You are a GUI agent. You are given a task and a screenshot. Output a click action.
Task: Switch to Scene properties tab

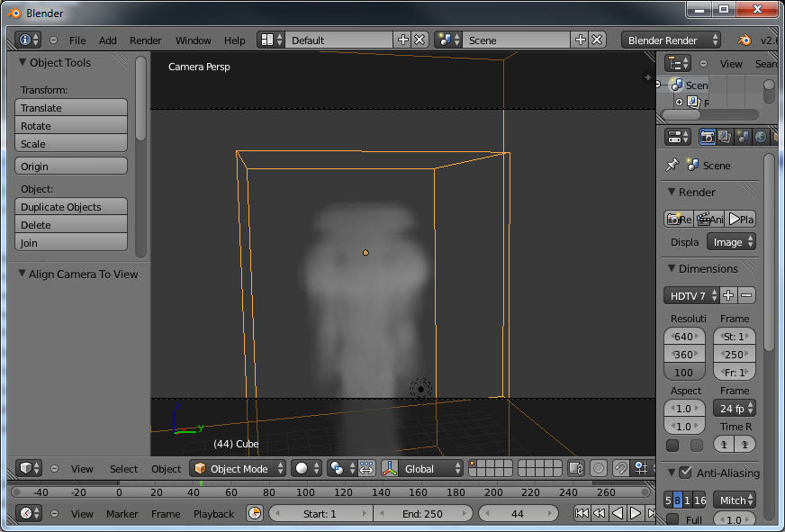tap(743, 137)
